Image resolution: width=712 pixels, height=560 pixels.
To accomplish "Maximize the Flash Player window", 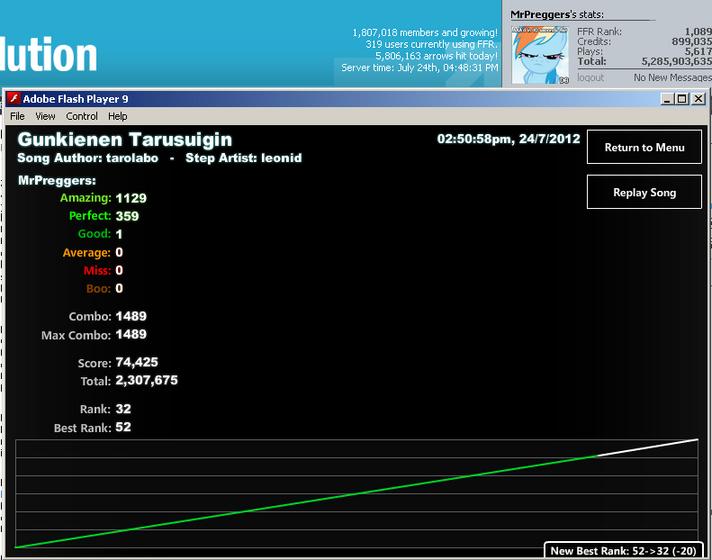I will point(682,99).
